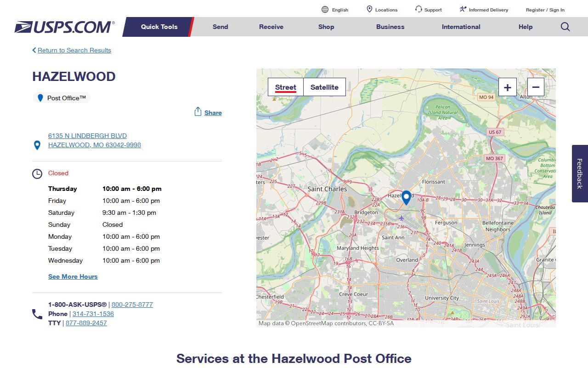This screenshot has height=368, width=588.
Task: Switch map to Street view
Action: (286, 87)
